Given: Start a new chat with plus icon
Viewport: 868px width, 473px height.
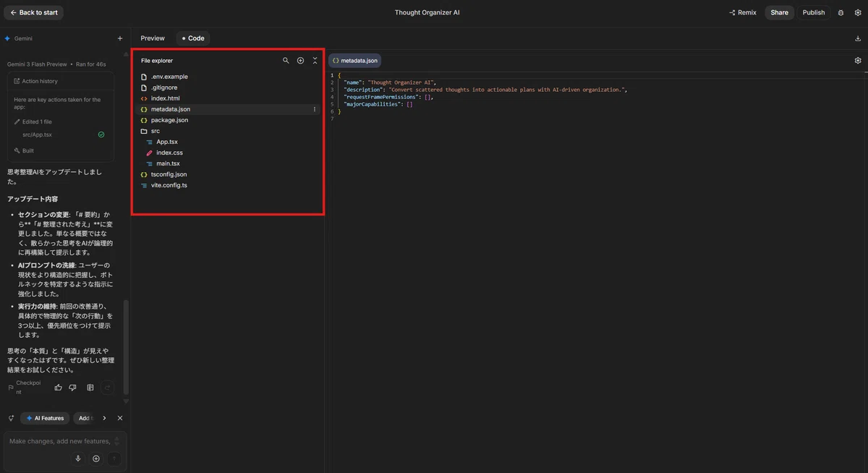Looking at the screenshot, I should (x=120, y=38).
